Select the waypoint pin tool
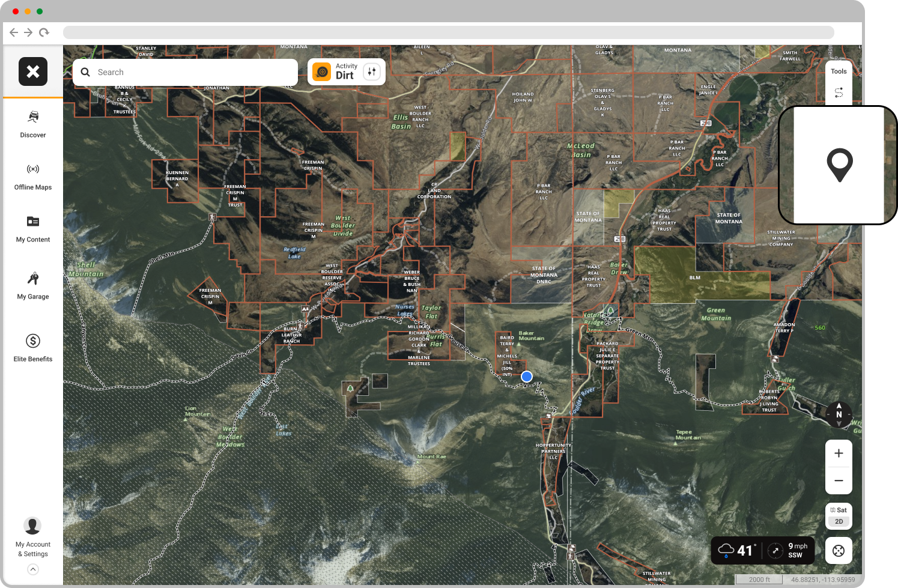This screenshot has height=588, width=898. tap(839, 165)
